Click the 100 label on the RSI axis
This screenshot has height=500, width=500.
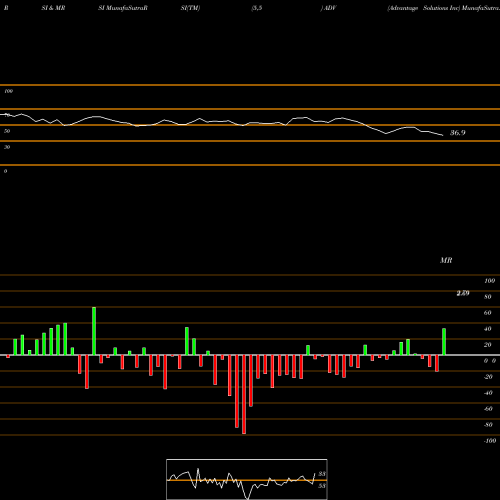[x=9, y=91]
